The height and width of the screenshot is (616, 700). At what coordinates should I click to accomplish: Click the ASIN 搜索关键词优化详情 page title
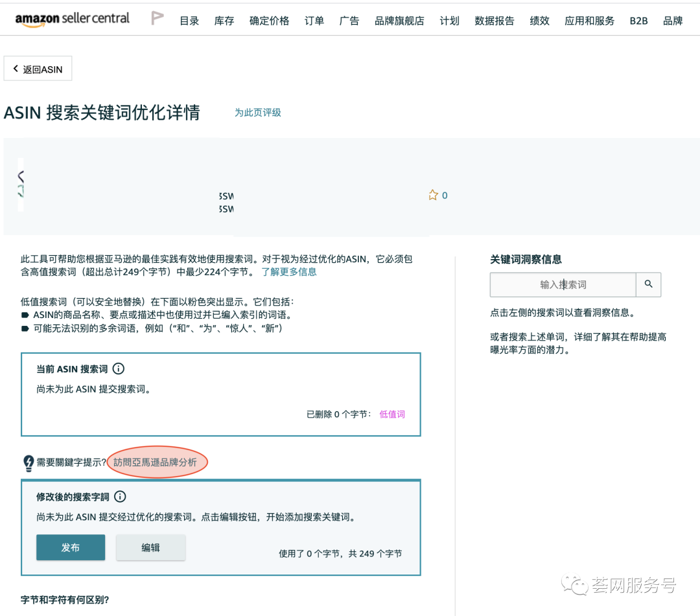(102, 113)
